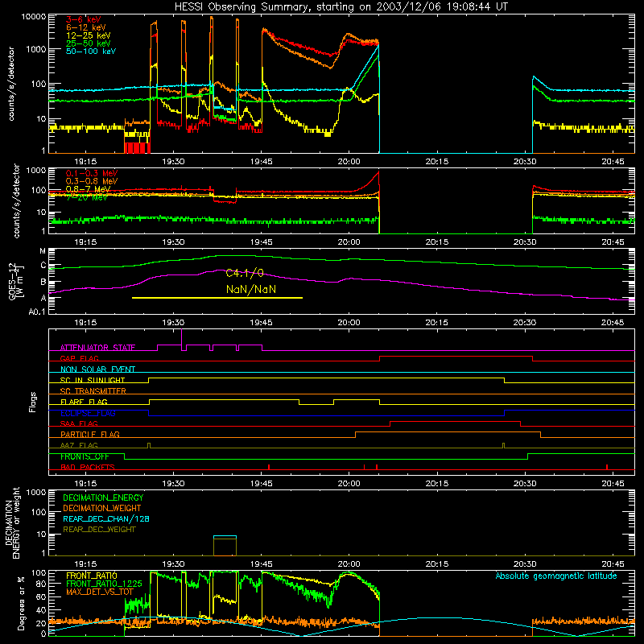Click the Degrees or % axis title
The image size is (644, 644).
pos(21,604)
